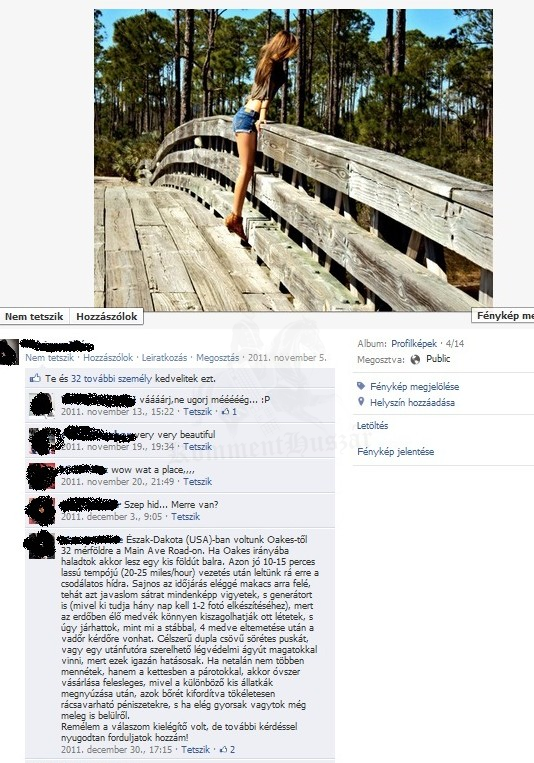Click the Fénykép me... button at right
This screenshot has width=534, height=763.
tap(503, 315)
